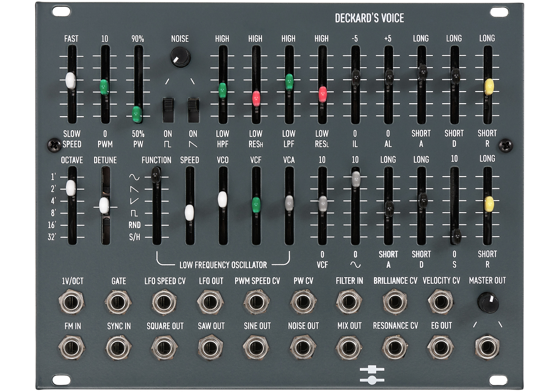Click the sine symbol below the gray 10-to-0 slider
The height and width of the screenshot is (392, 560).
click(x=355, y=265)
